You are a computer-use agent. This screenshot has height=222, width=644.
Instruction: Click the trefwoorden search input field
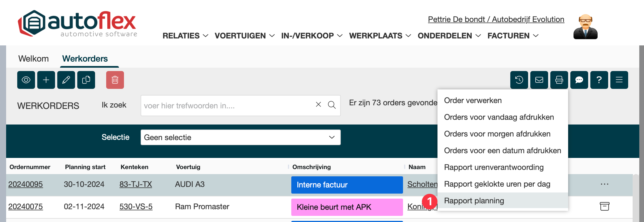[x=227, y=106]
